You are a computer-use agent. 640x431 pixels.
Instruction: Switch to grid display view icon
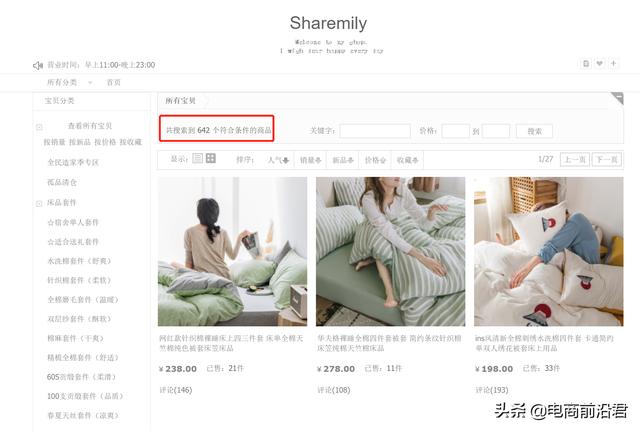(x=211, y=158)
